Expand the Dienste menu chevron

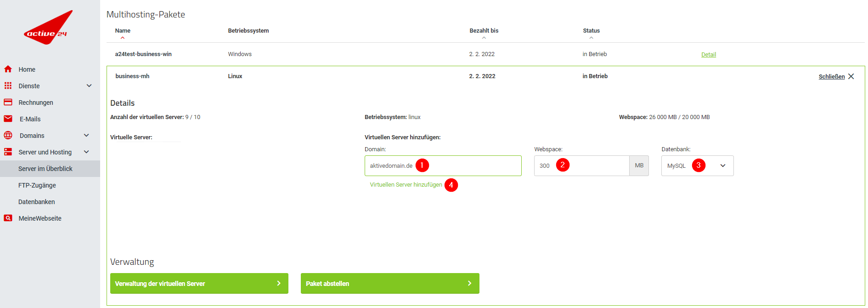pyautogui.click(x=89, y=86)
